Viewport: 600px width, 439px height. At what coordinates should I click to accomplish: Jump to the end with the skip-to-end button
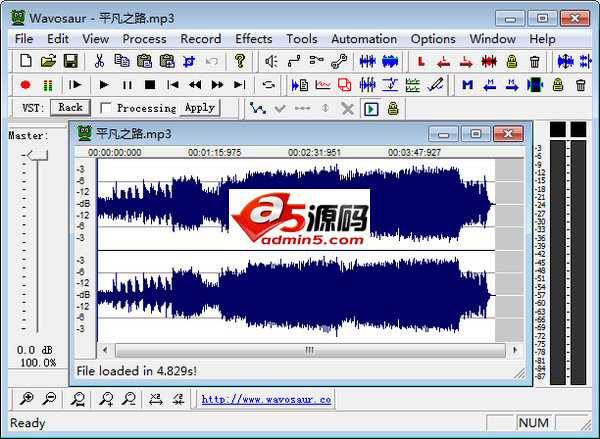tap(240, 85)
